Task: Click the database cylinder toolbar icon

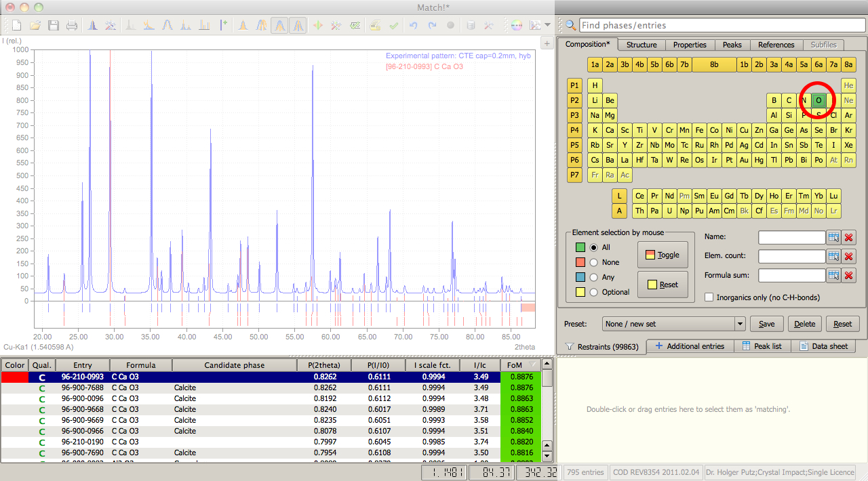Action: coord(470,26)
